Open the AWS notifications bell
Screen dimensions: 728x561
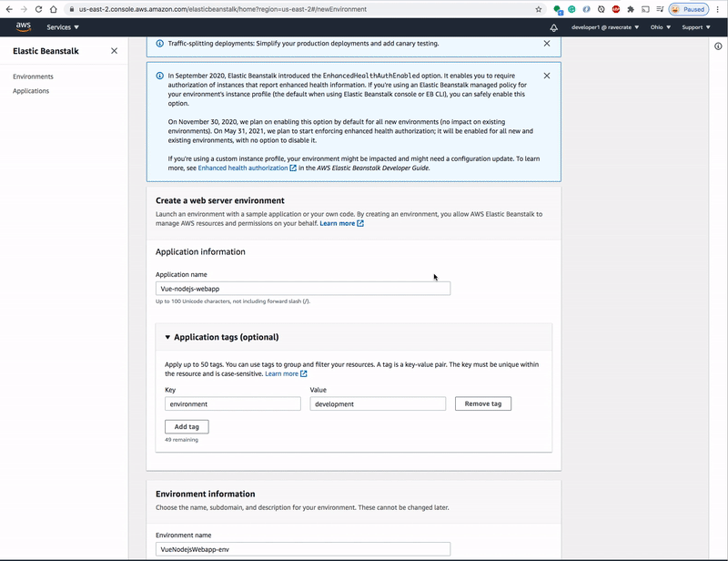554,27
